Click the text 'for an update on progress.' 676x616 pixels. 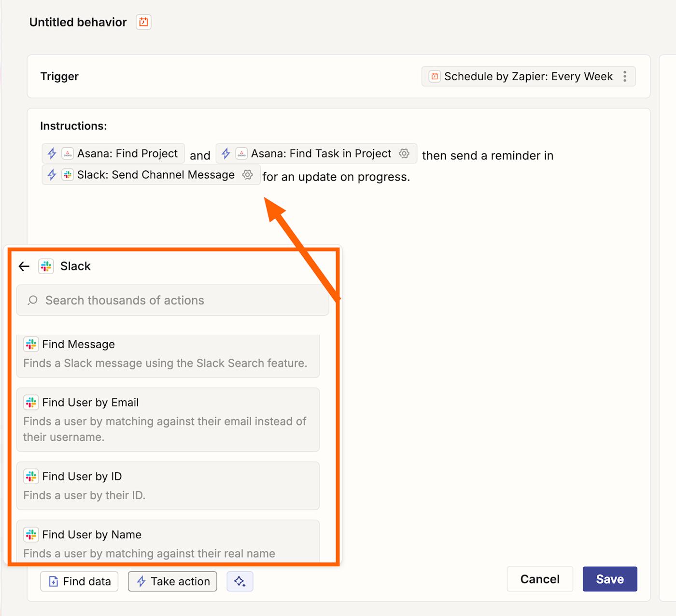click(x=336, y=177)
